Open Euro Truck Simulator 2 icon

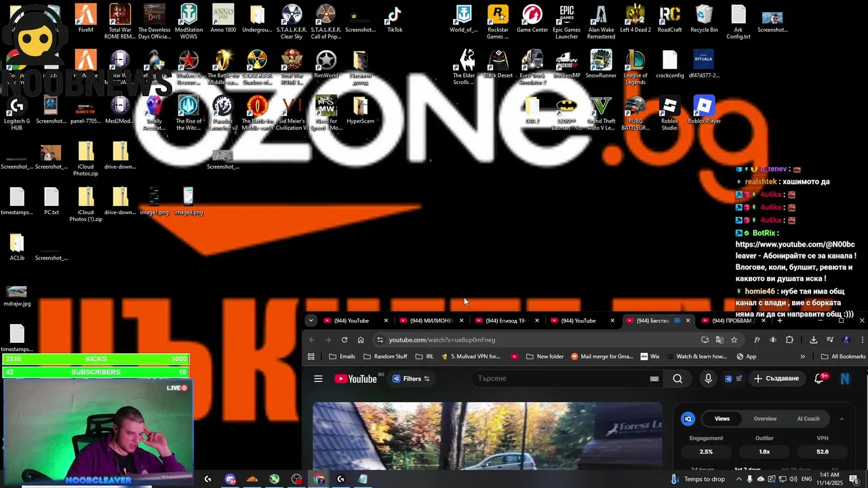[532, 67]
